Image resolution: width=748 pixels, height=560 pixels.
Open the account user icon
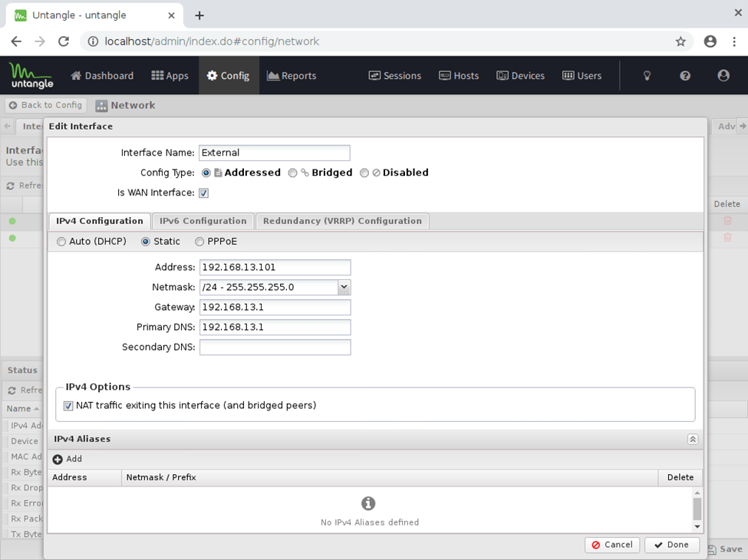[723, 76]
